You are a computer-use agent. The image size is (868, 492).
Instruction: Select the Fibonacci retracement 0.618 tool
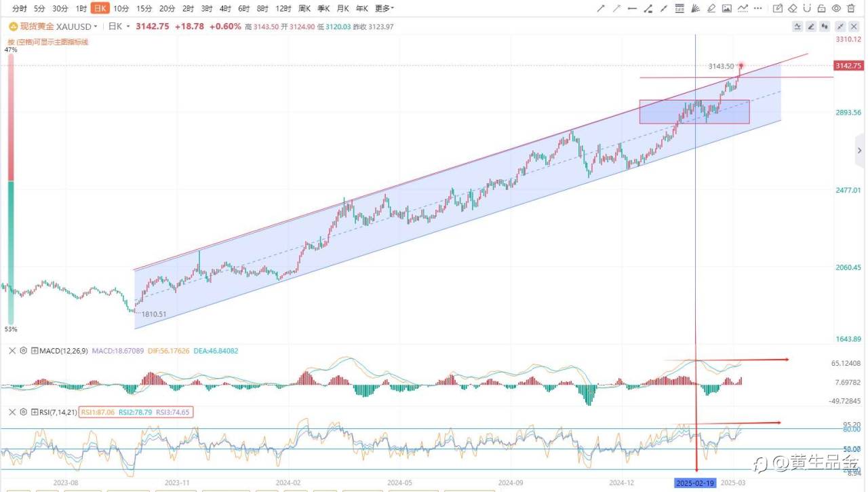click(679, 9)
